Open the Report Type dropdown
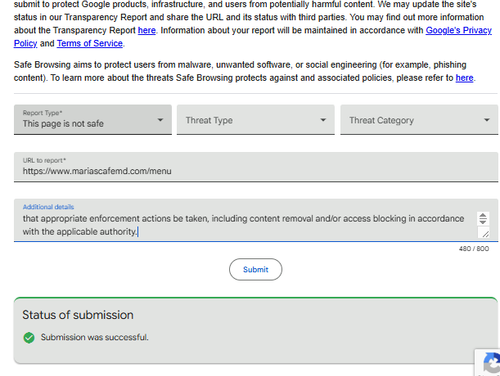Image resolution: width=500 pixels, height=376 pixels. click(x=93, y=120)
